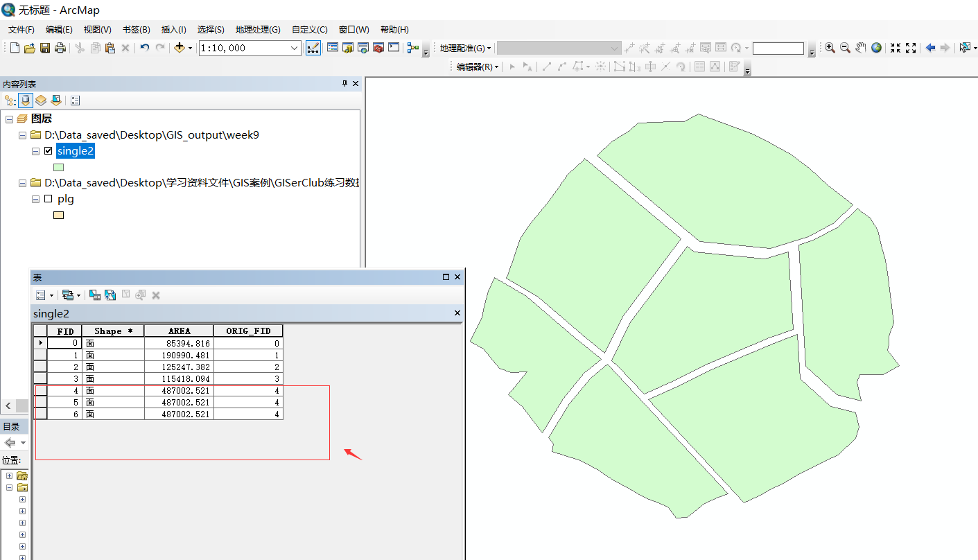This screenshot has height=560, width=978.
Task: Collapse the single2 layer legend
Action: tap(35, 151)
